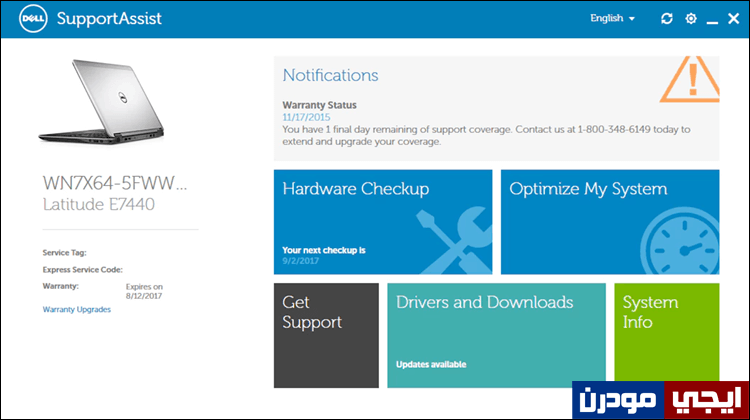Image resolution: width=750 pixels, height=420 pixels.
Task: Open the Hardware Checkup tile
Action: [x=383, y=222]
